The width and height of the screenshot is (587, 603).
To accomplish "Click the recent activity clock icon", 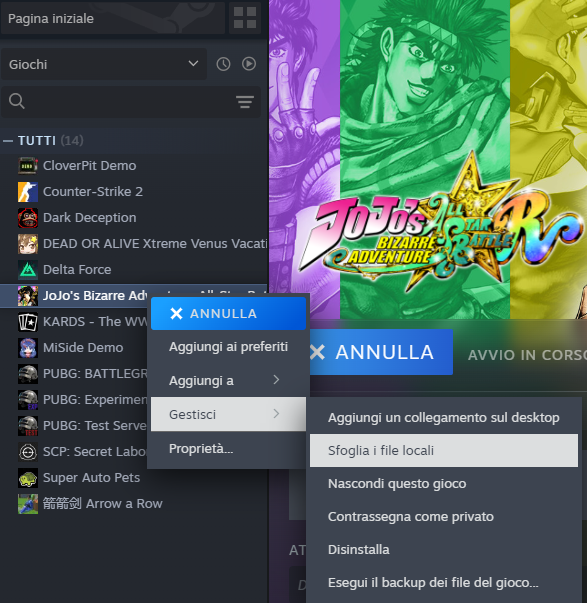I will [x=223, y=64].
